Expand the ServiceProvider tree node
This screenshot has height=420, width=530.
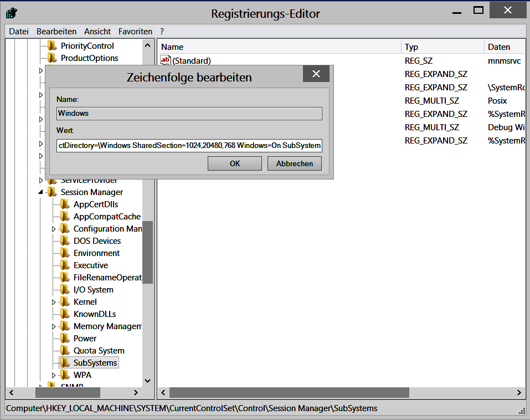(x=41, y=180)
